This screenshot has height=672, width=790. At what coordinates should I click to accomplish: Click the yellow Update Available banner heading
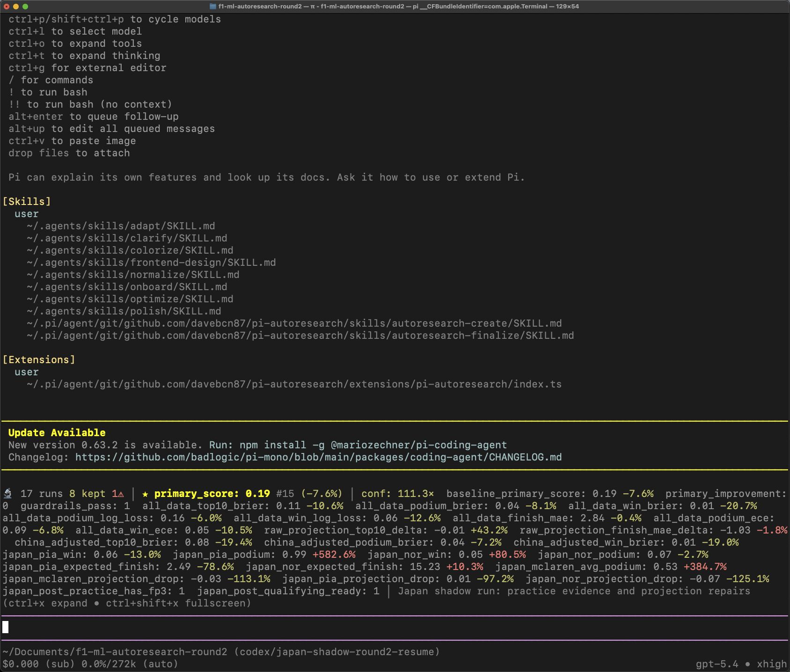click(56, 432)
